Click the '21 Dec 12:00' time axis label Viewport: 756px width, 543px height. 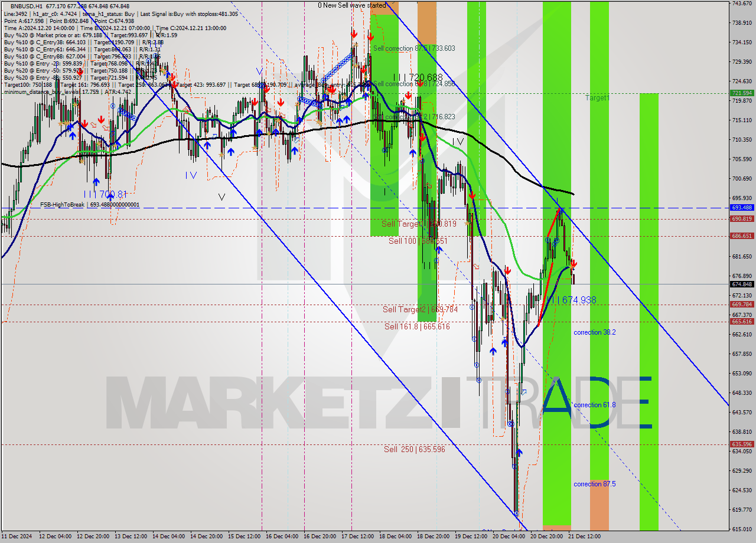pyautogui.click(x=584, y=537)
